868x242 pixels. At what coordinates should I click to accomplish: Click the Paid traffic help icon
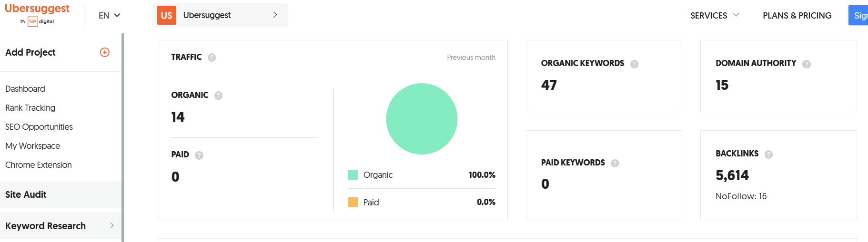click(199, 155)
